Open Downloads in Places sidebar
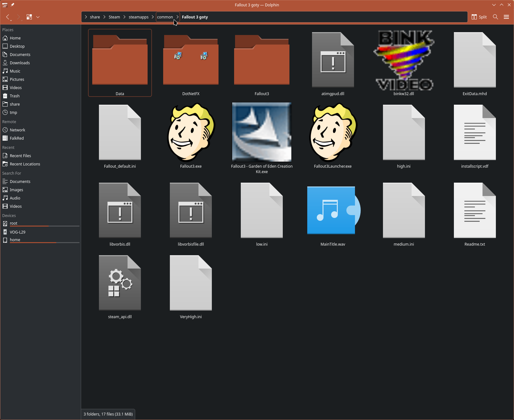 point(40,63)
